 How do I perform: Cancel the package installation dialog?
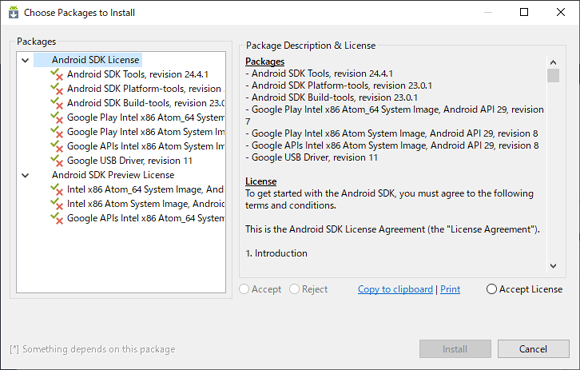(533, 349)
